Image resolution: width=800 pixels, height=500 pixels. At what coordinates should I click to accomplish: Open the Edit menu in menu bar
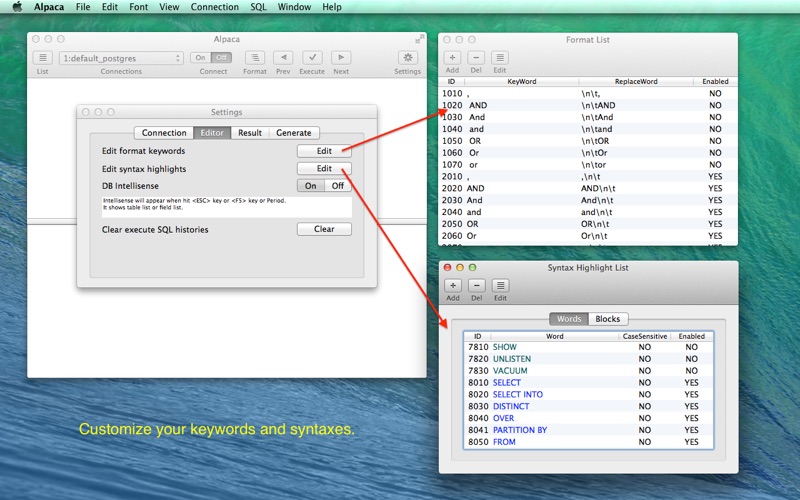tap(109, 7)
